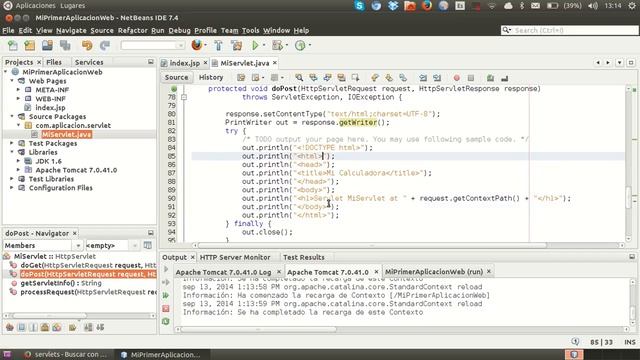Click the green Refresh icon in Output panel

pos(166,322)
